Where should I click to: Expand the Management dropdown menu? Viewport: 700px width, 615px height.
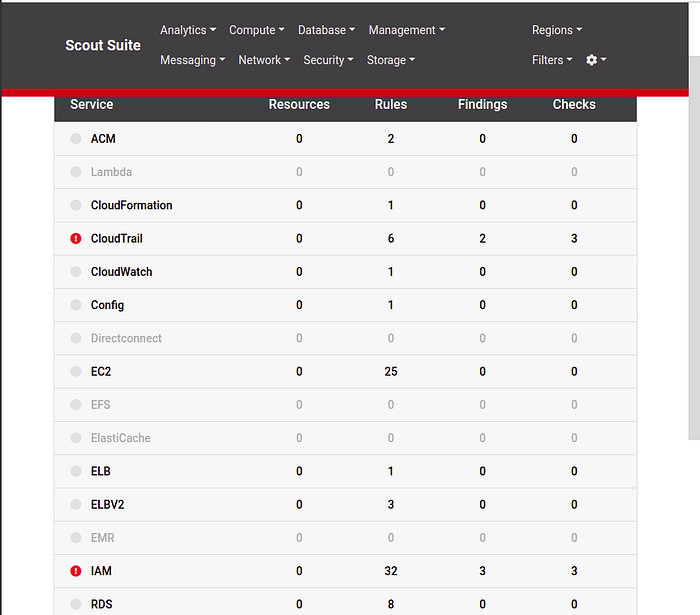[x=407, y=30]
